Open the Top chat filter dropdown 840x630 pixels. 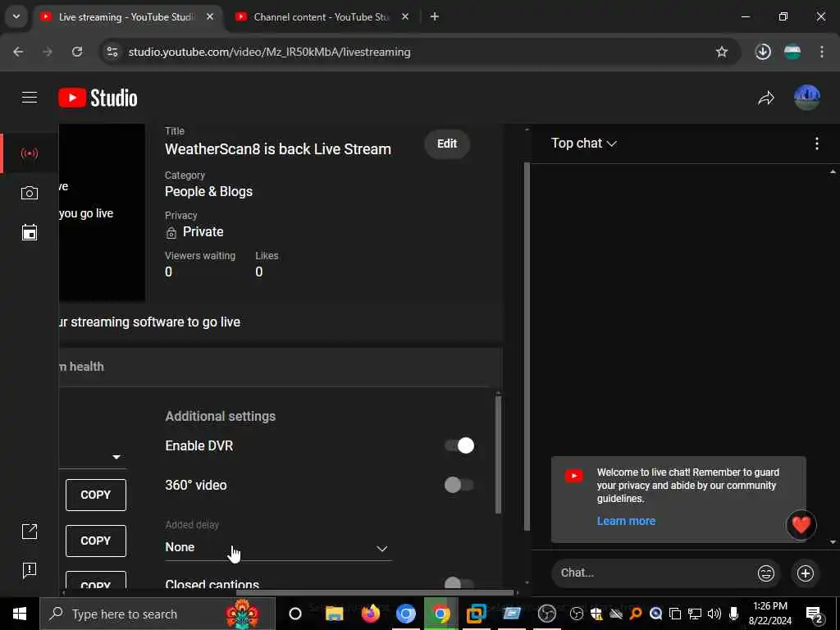[584, 144]
